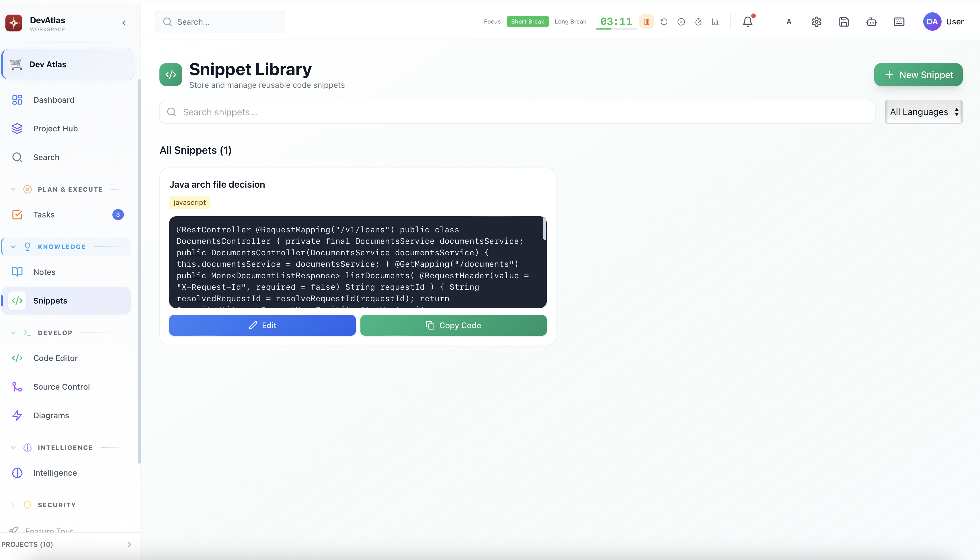980x560 pixels.
Task: Collapse the KNOWLEDGE section
Action: (x=13, y=246)
